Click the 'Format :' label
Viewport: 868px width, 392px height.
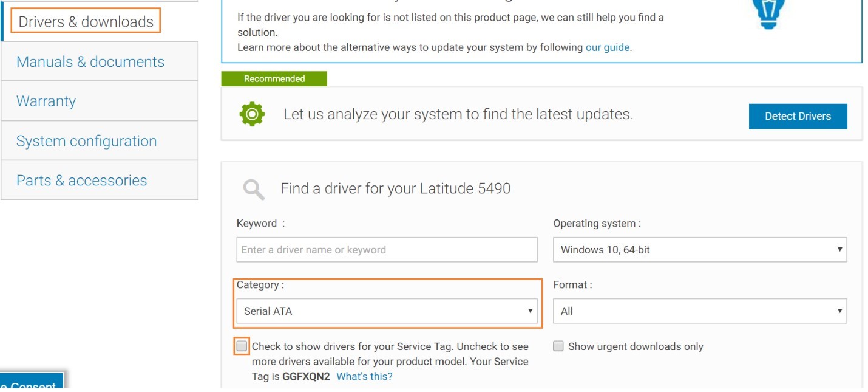[572, 285]
